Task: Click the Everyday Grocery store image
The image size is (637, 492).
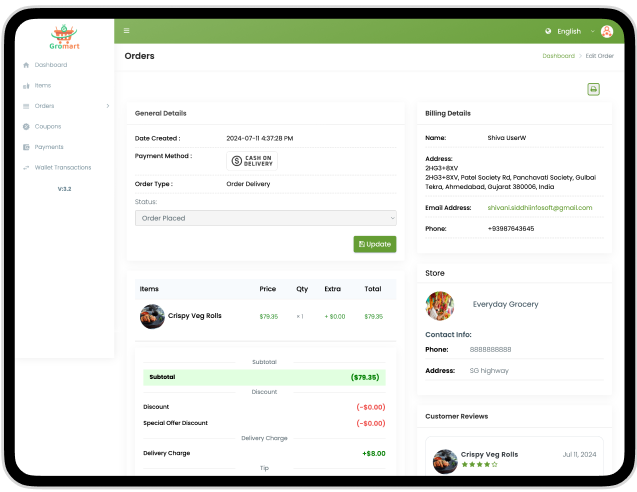Action: click(x=440, y=305)
